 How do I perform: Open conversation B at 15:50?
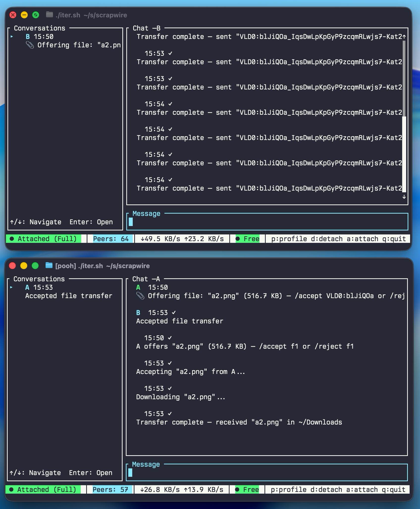40,37
